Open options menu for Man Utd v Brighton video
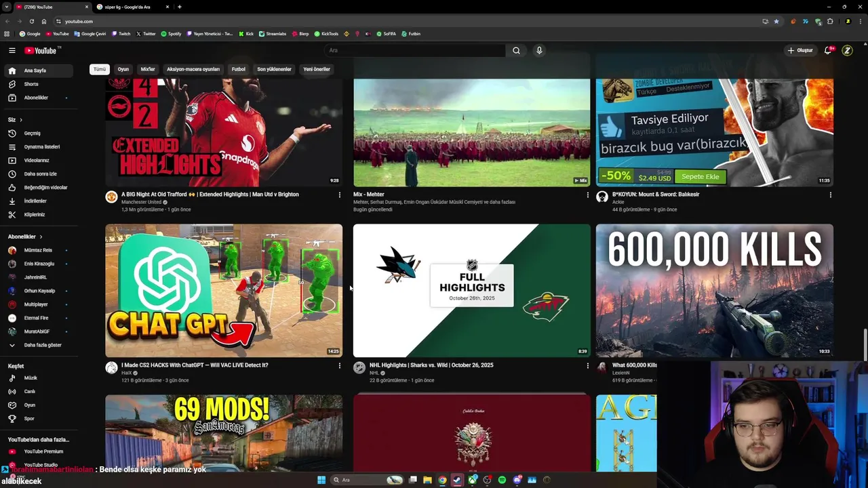868x488 pixels. pos(340,195)
